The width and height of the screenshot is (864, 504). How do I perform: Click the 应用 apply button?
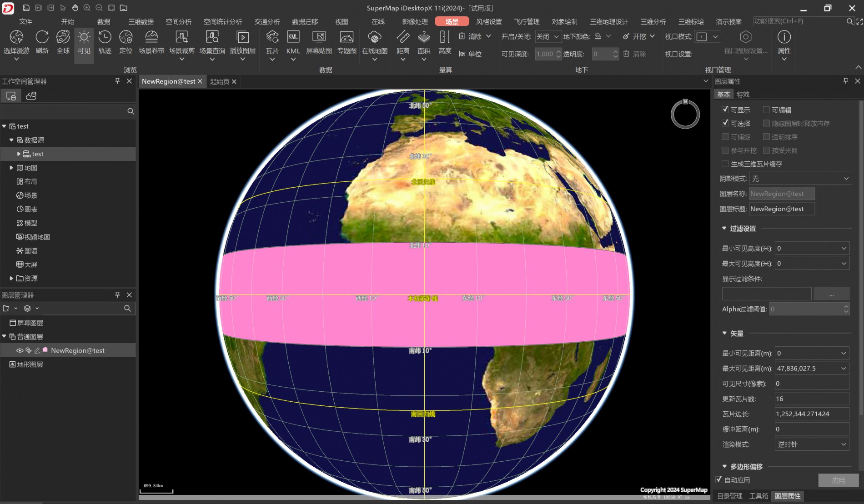point(838,480)
